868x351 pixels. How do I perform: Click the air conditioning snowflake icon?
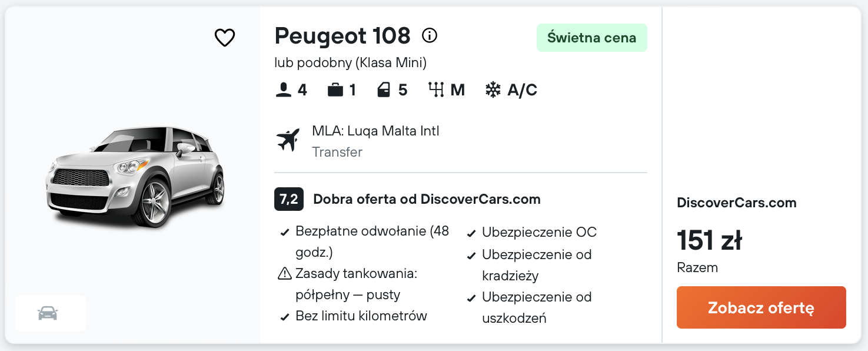(493, 90)
